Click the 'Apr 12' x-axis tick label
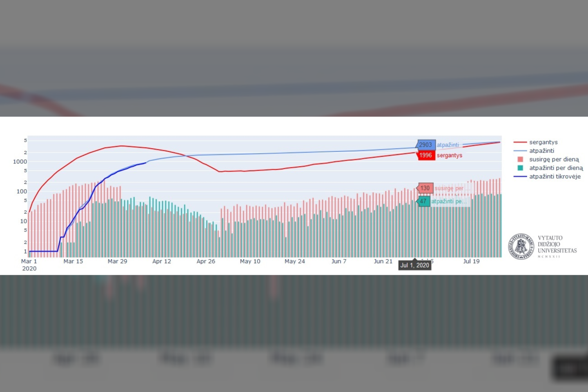588x392 pixels. pos(162,261)
